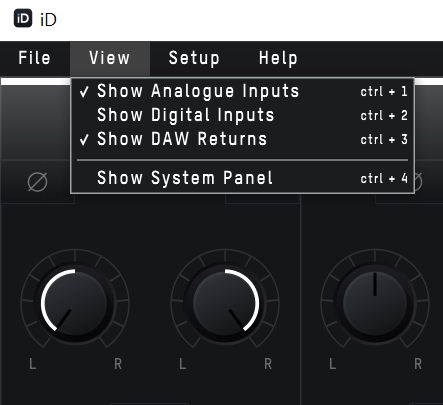
Task: Click the R label under middle knob
Action: pos(268,364)
